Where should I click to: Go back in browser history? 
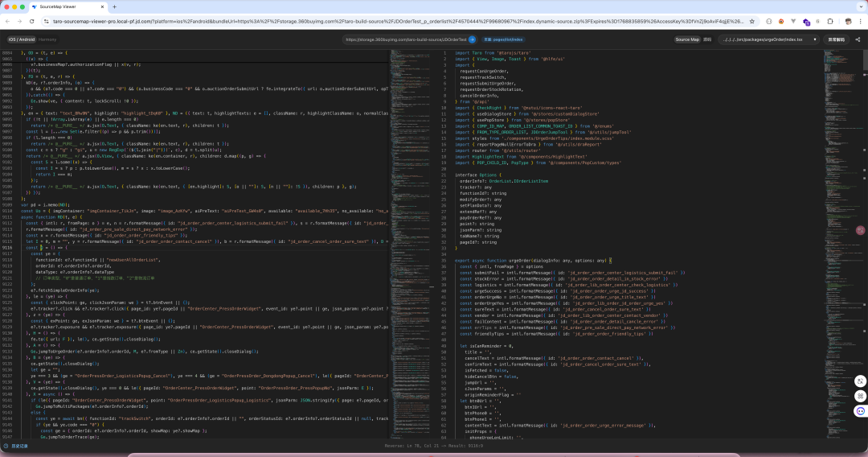pos(7,21)
